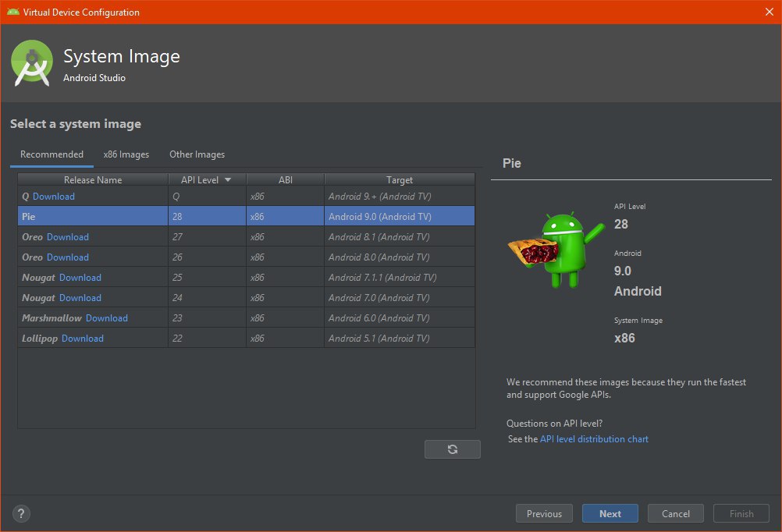
Task: Click the Q API level cell
Action: pyautogui.click(x=208, y=197)
